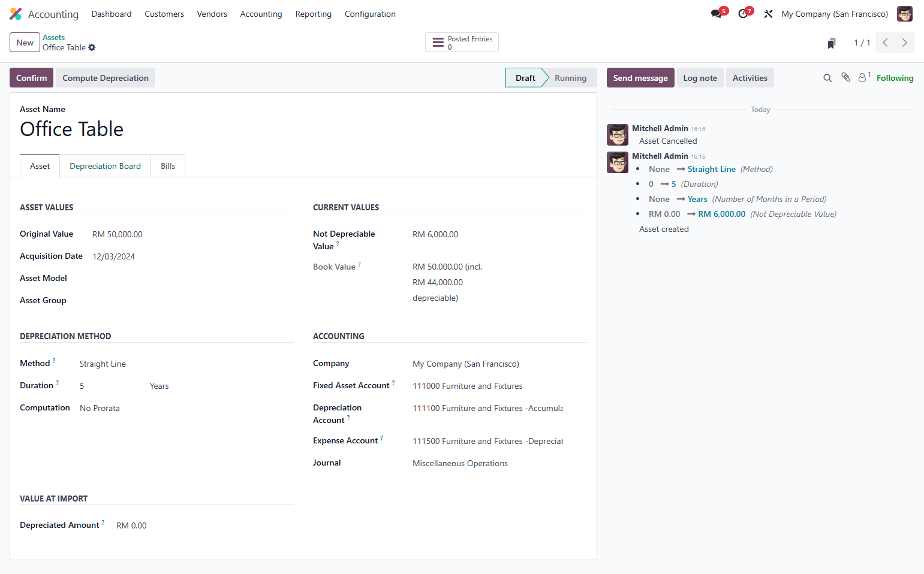
Task: Click the gear icon next to Office Table
Action: (92, 47)
